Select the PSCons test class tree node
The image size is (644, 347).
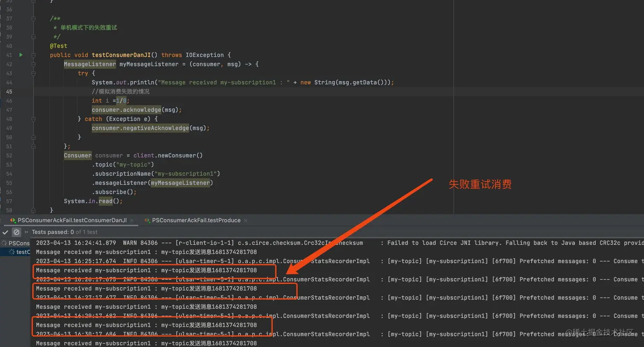pos(19,243)
